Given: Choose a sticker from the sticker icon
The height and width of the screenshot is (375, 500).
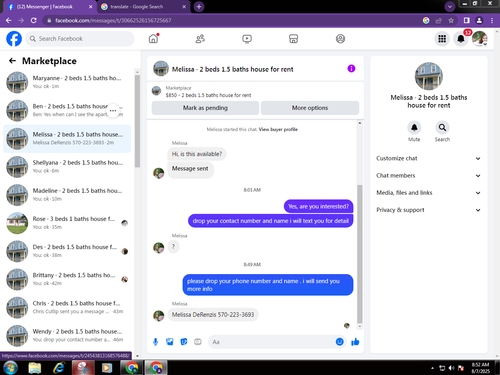Looking at the screenshot, I should [x=184, y=342].
